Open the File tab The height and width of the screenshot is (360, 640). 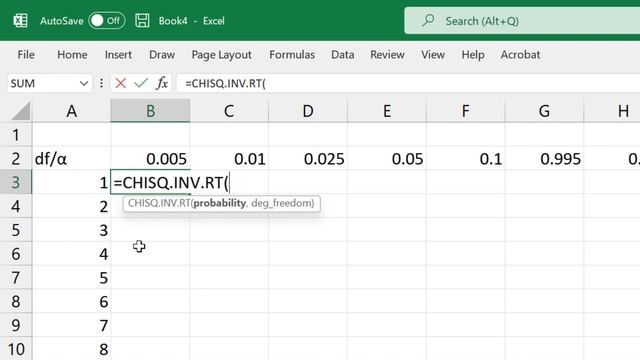coord(26,55)
